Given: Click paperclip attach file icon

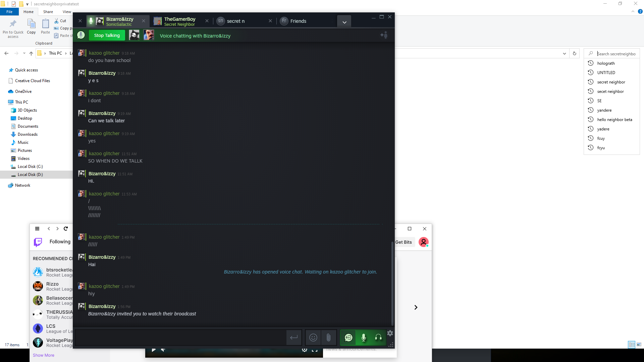Looking at the screenshot, I should [x=329, y=338].
